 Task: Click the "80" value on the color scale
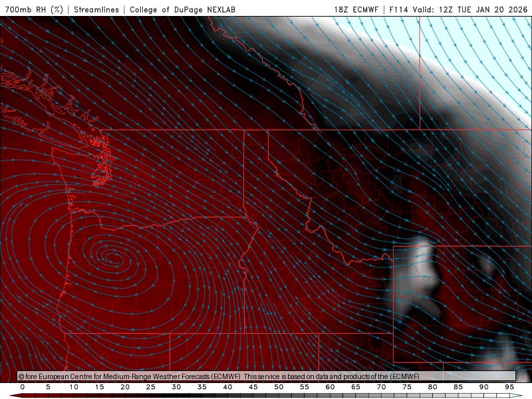click(432, 387)
